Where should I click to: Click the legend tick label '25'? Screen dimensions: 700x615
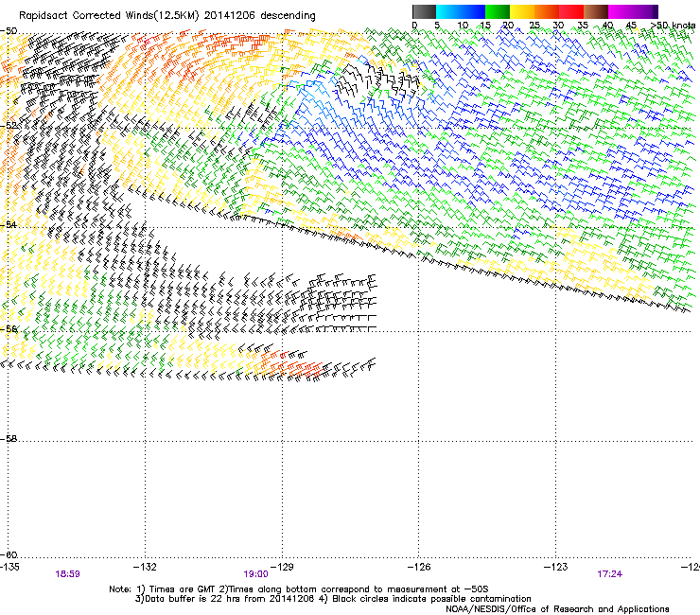(534, 26)
